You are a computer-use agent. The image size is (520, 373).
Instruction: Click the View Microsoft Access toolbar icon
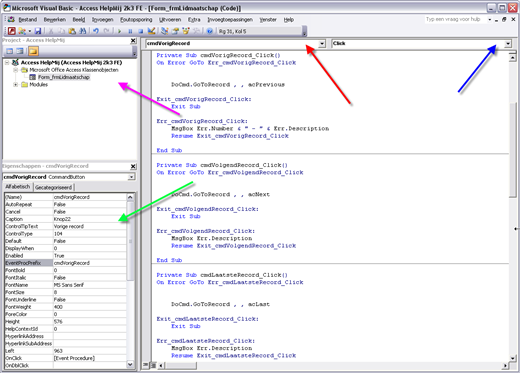click(12, 31)
